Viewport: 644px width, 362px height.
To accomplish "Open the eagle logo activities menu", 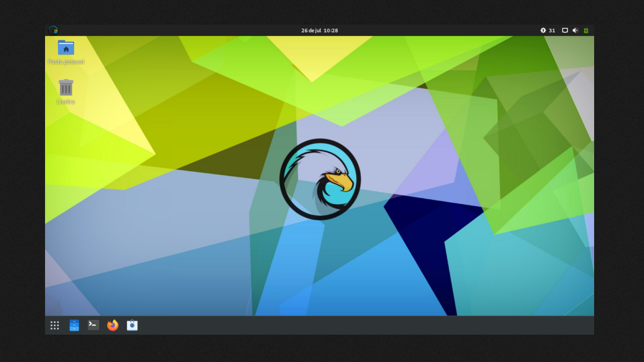I will click(x=53, y=31).
